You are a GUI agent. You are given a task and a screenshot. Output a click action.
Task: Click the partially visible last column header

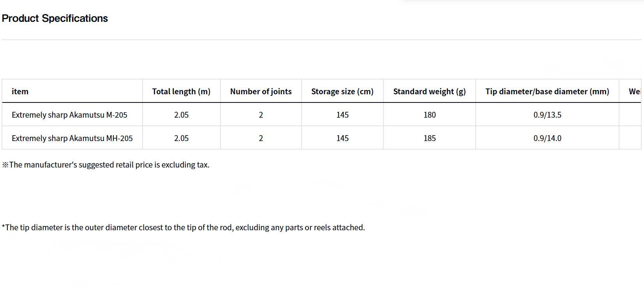634,92
